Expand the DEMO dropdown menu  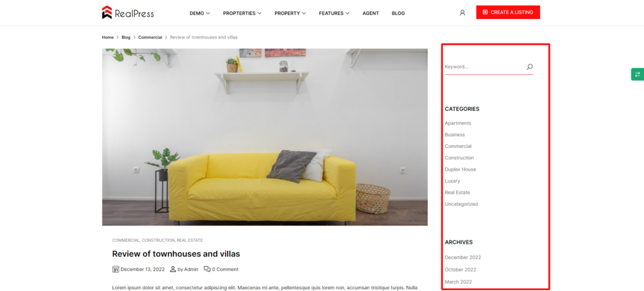pyautogui.click(x=199, y=13)
